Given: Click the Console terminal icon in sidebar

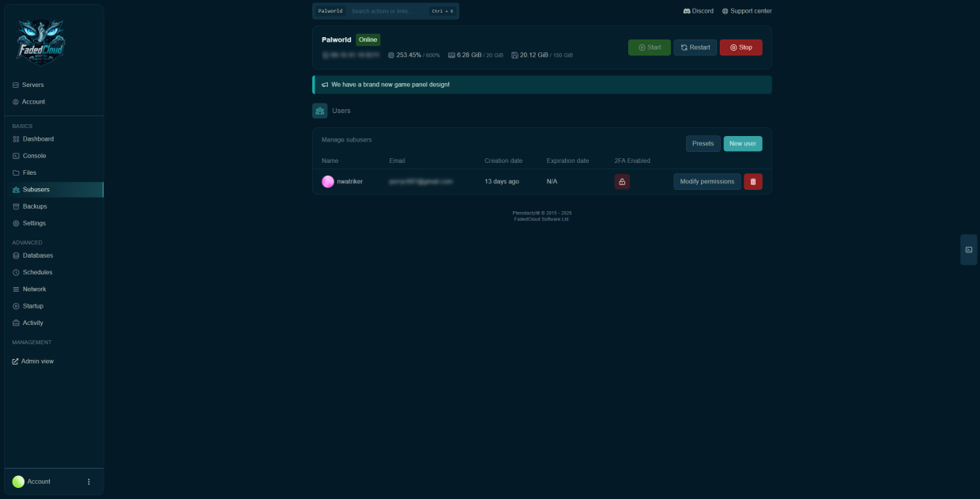Looking at the screenshot, I should (x=16, y=156).
